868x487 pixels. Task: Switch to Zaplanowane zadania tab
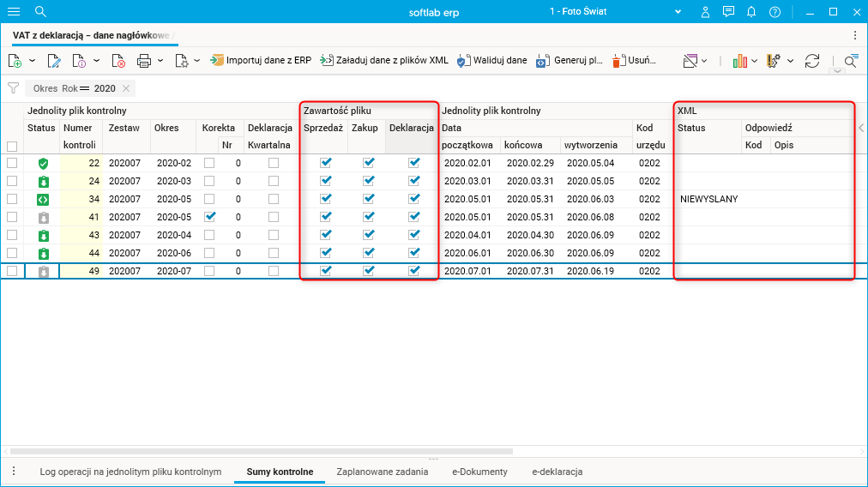383,472
